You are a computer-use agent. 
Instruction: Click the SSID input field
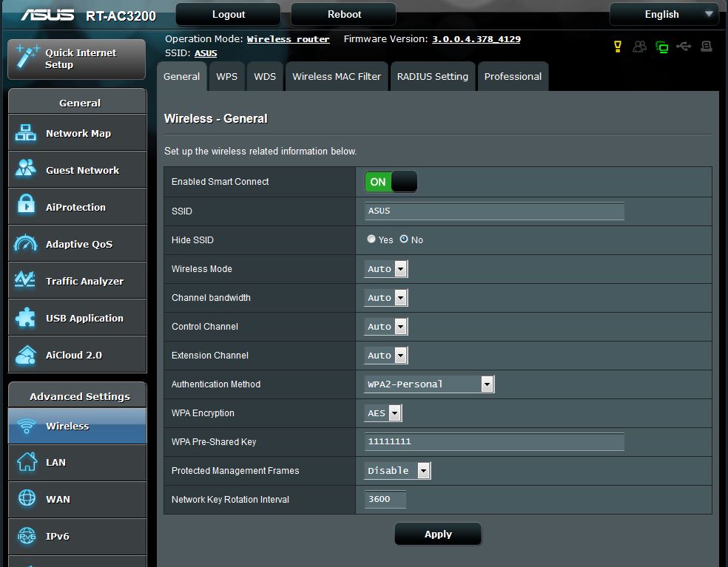click(x=494, y=211)
